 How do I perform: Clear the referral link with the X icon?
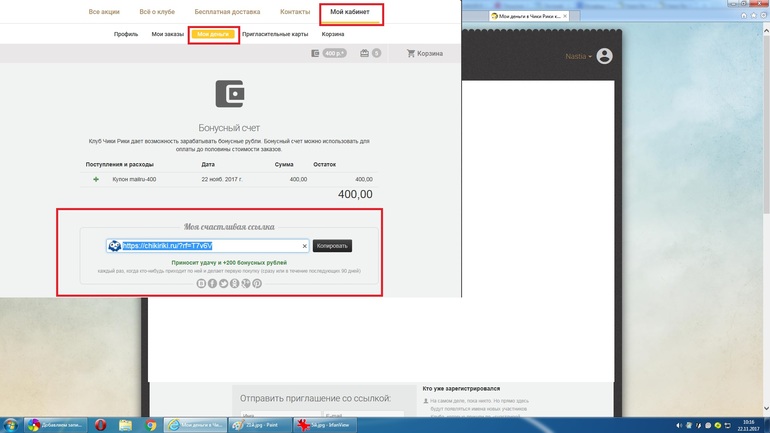pos(304,246)
